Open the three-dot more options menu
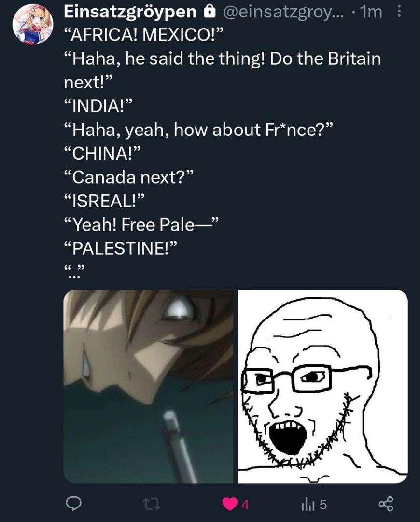The width and height of the screenshot is (420, 522). 399,12
